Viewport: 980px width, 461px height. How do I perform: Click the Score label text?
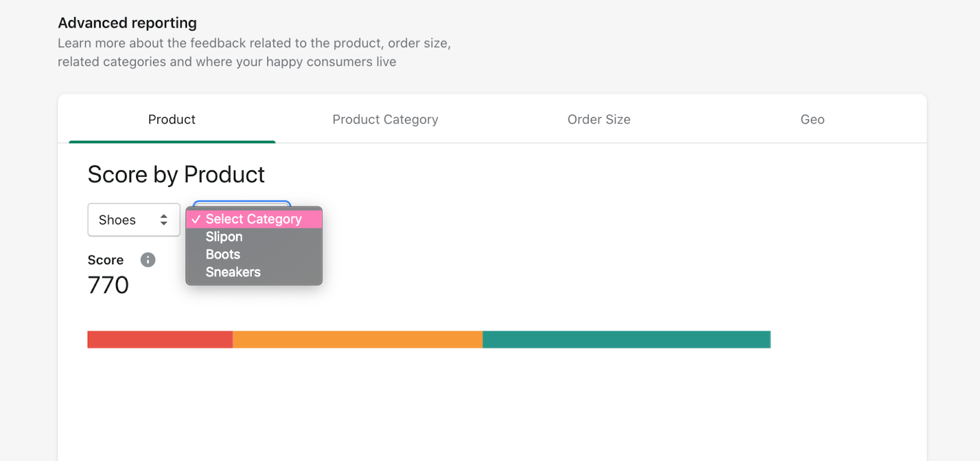click(x=105, y=260)
